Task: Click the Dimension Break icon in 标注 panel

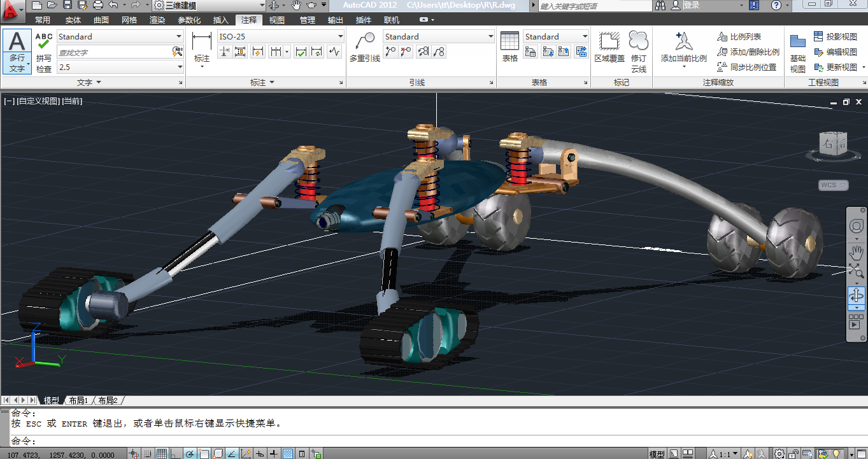Action: [224, 52]
